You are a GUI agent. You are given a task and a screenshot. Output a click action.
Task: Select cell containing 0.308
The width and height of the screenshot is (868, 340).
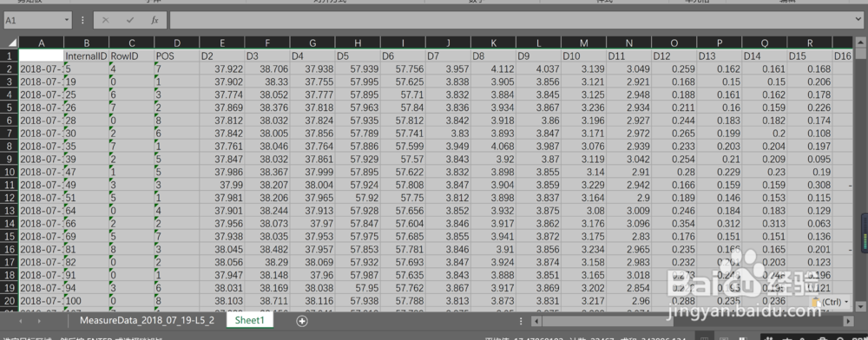tap(810, 186)
